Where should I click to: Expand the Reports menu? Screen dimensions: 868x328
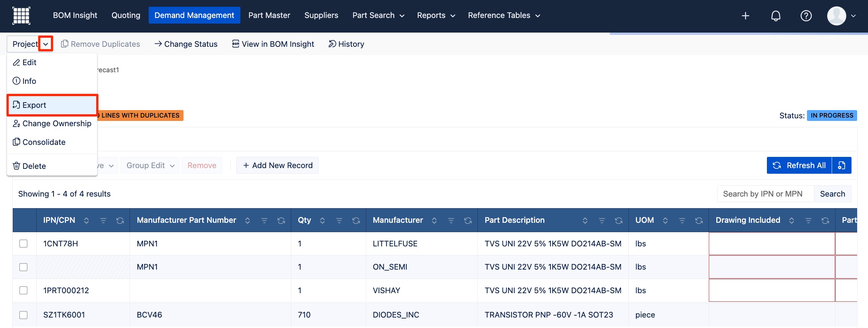click(x=452, y=16)
